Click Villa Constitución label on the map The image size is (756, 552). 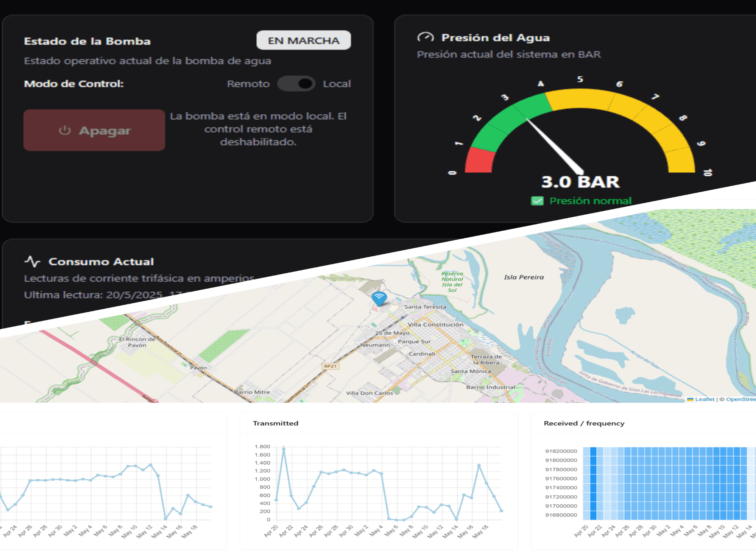coord(435,324)
